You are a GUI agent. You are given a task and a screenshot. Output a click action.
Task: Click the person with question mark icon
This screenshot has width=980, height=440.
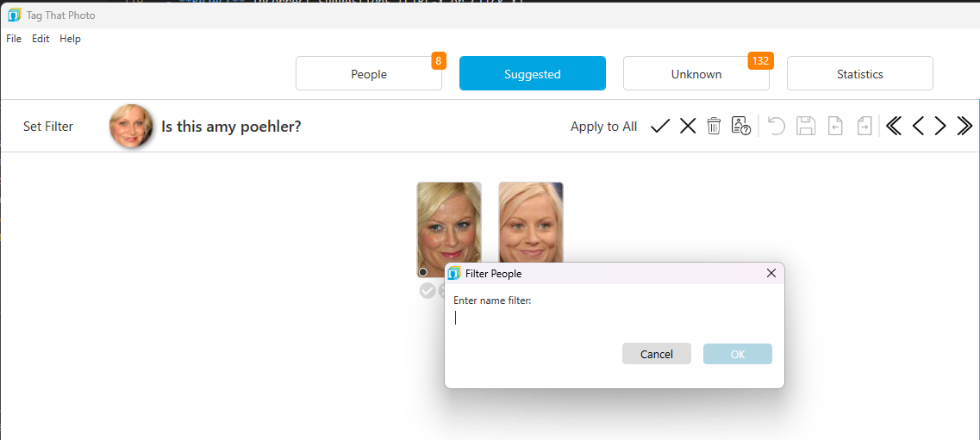(x=741, y=126)
